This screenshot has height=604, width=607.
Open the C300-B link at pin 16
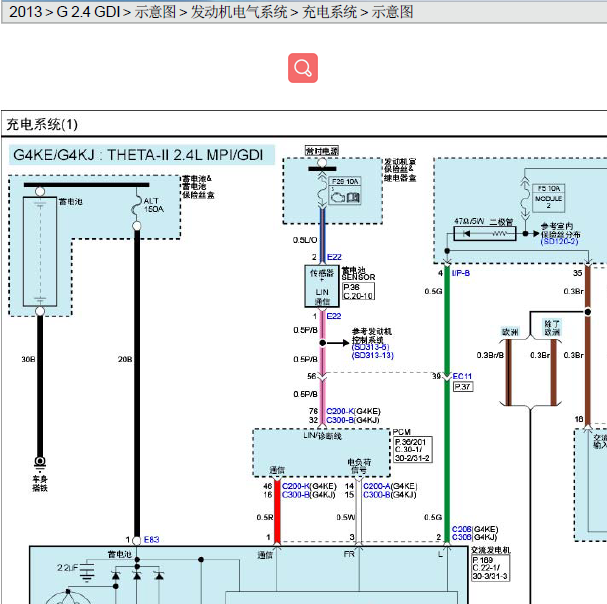pos(296,495)
